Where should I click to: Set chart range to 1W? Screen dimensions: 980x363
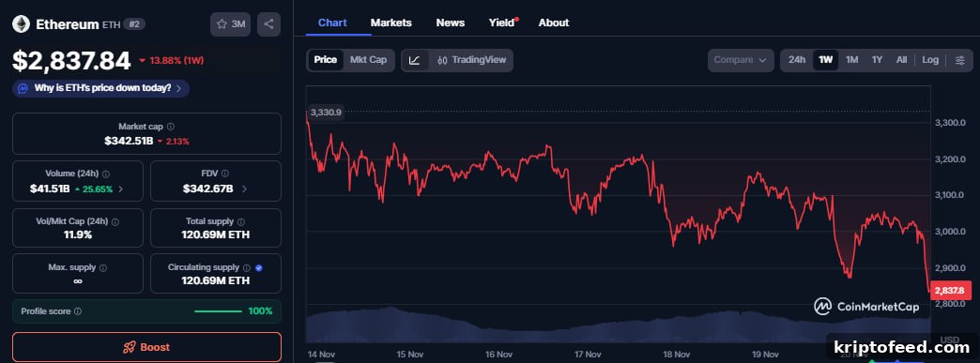(x=826, y=60)
